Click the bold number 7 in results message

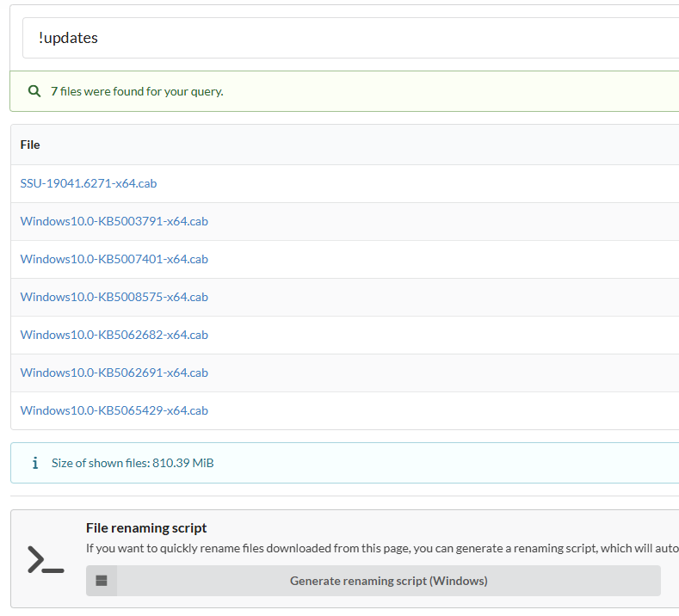tap(54, 91)
